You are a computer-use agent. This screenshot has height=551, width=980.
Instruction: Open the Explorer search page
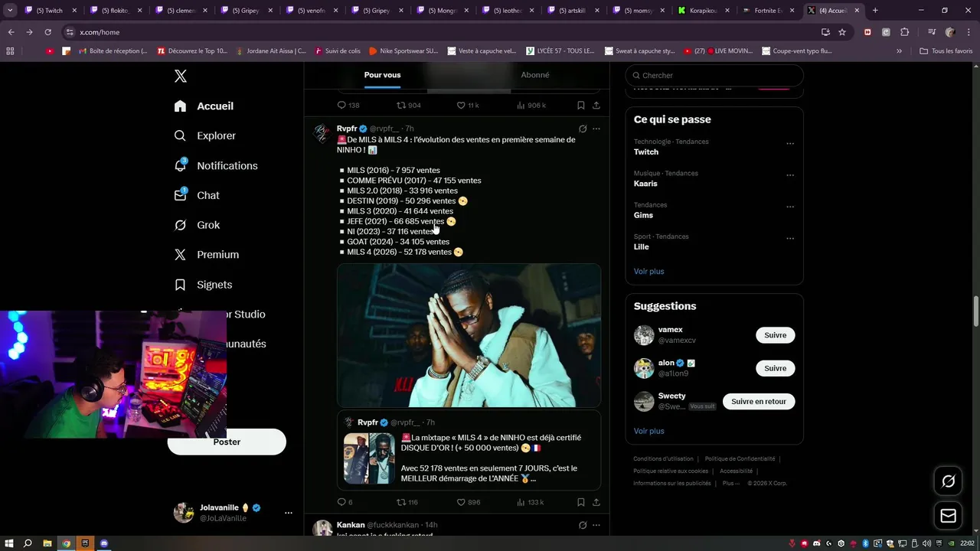pos(205,135)
